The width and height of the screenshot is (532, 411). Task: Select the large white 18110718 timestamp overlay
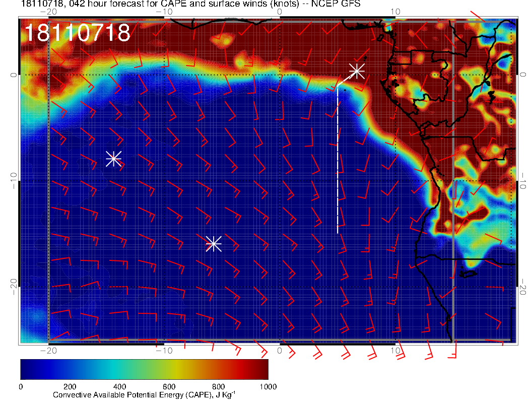(77, 33)
